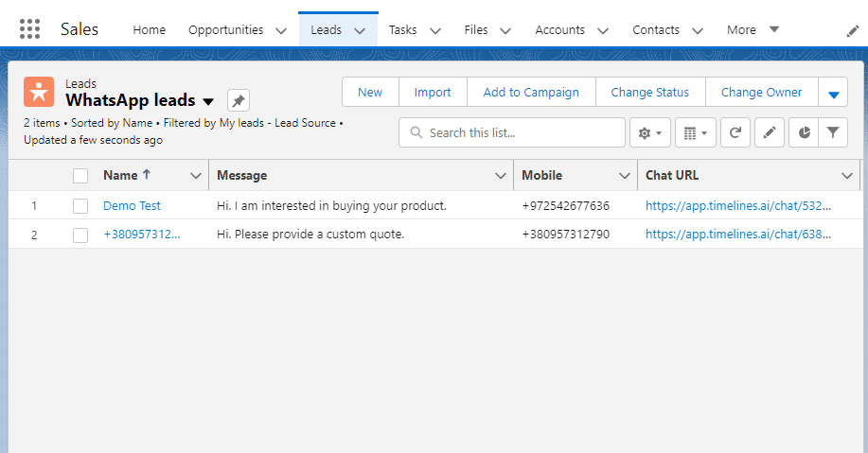
Task: Click the Import button
Action: point(433,92)
